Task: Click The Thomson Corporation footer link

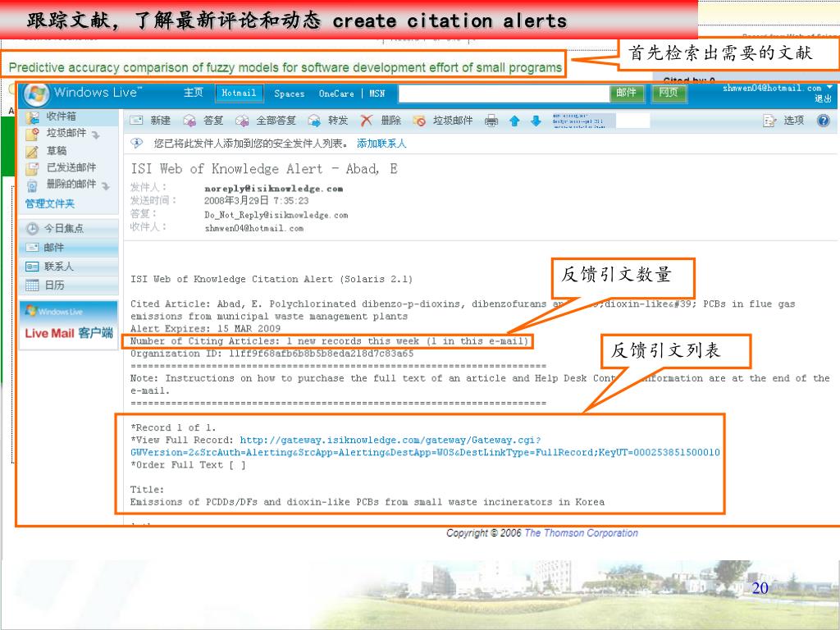Action: [582, 533]
